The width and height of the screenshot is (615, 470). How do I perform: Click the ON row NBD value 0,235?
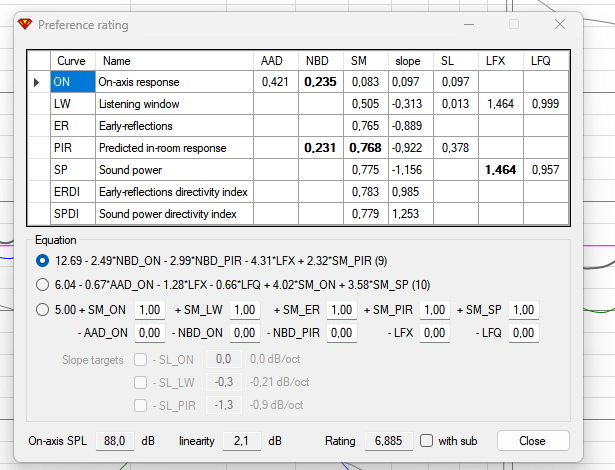(x=321, y=82)
